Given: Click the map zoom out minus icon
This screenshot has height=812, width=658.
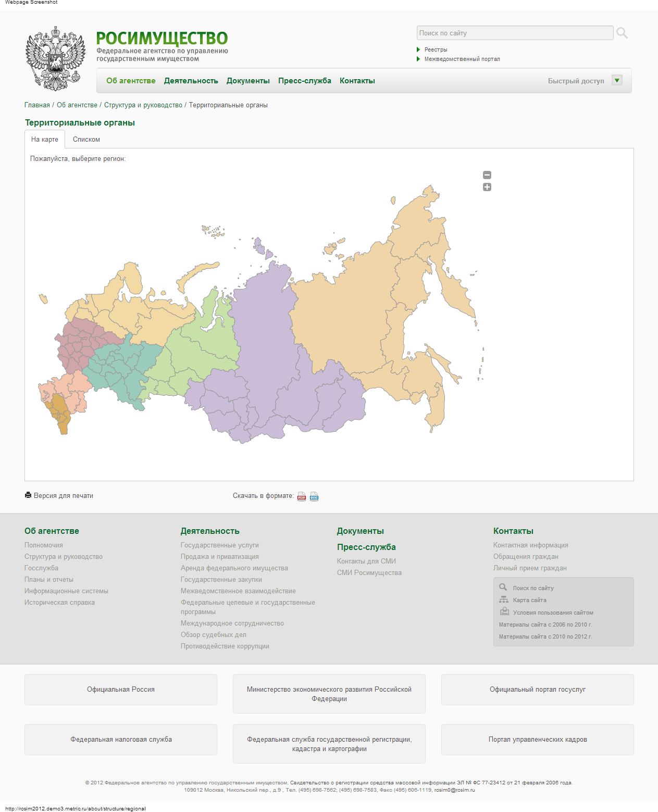Looking at the screenshot, I should 487,175.
